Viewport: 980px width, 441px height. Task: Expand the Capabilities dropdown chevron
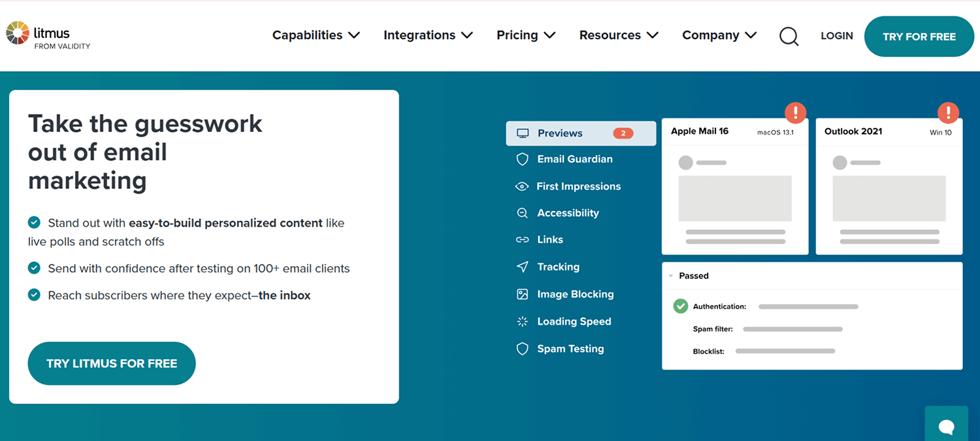tap(354, 35)
